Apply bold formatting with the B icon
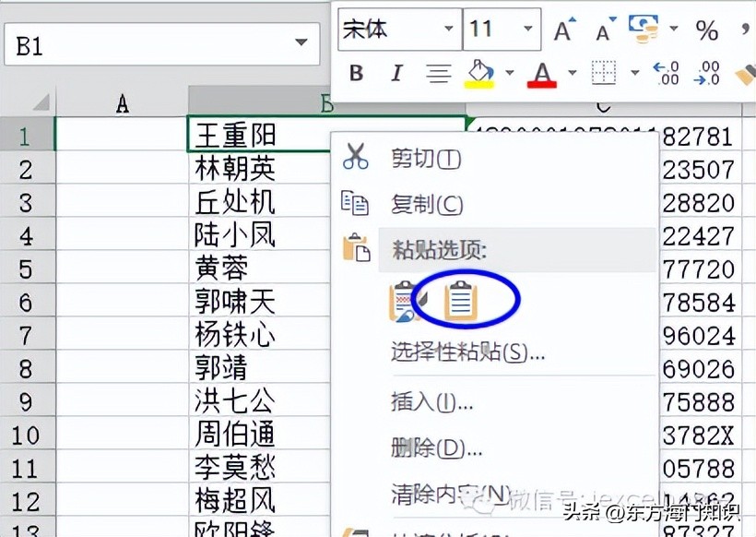Image resolution: width=756 pixels, height=537 pixels. [356, 72]
